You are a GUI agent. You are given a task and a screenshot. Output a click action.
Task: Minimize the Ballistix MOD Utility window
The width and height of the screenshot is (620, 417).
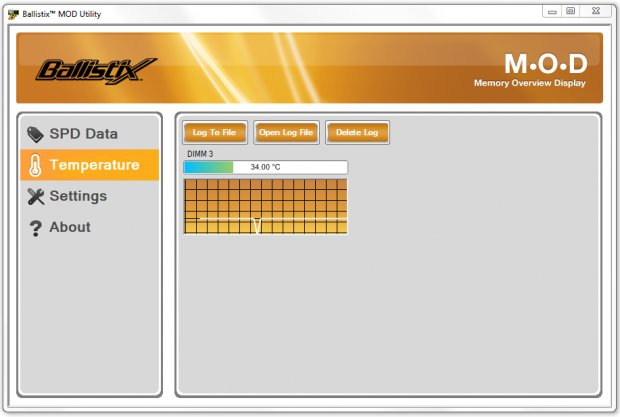pyautogui.click(x=553, y=11)
